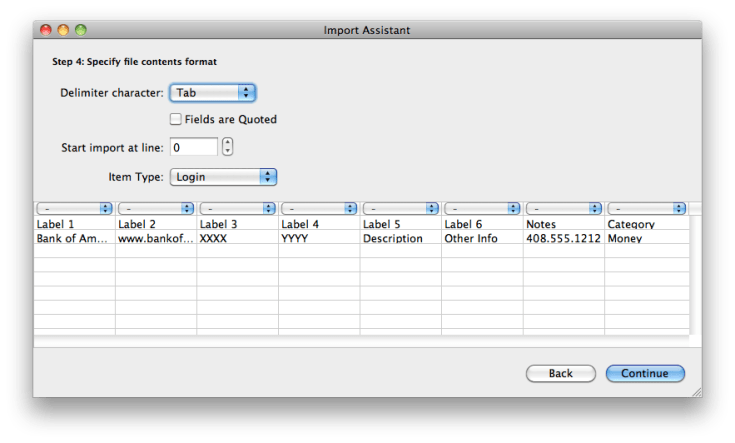Open the Delimiter character dropdown
Image resolution: width=735 pixels, height=443 pixels.
point(212,92)
